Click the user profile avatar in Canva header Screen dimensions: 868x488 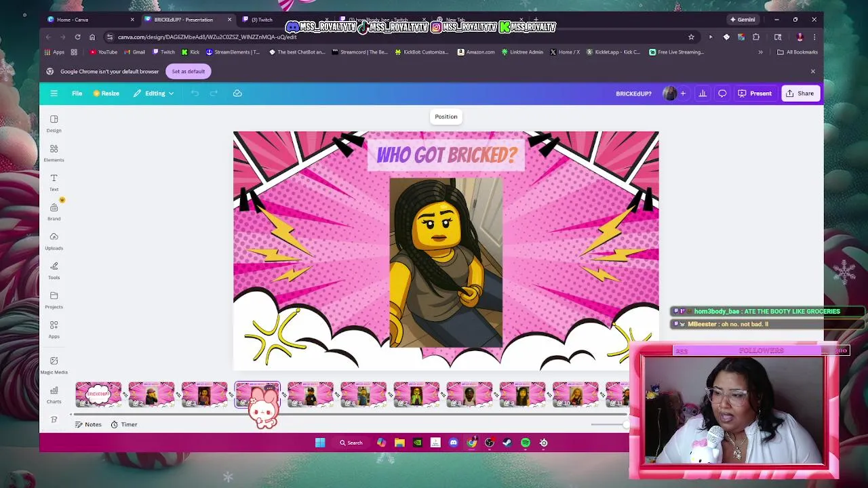click(669, 94)
